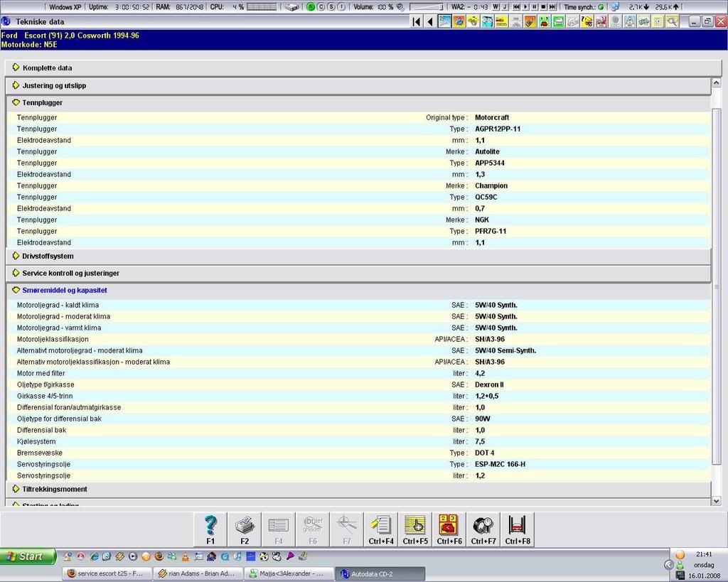
Task: Expand Service kontroll og justeringer section
Action: point(358,274)
